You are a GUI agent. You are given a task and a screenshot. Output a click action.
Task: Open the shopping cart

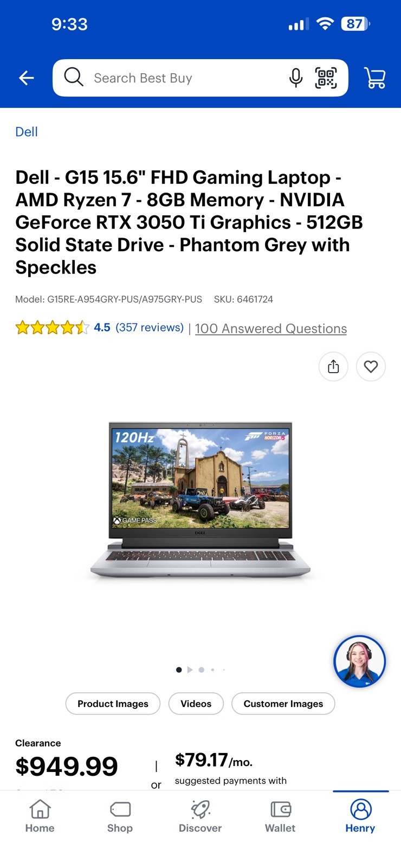(375, 78)
